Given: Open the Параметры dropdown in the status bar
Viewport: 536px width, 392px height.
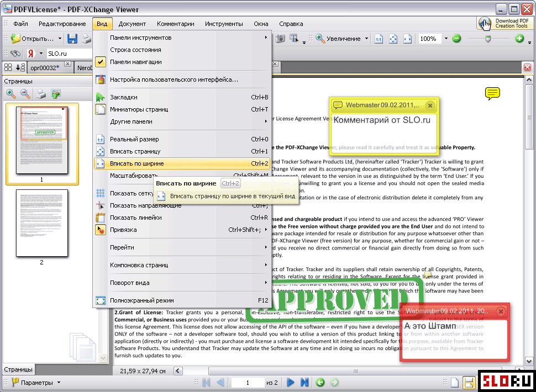Looking at the screenshot, I should click(59, 383).
